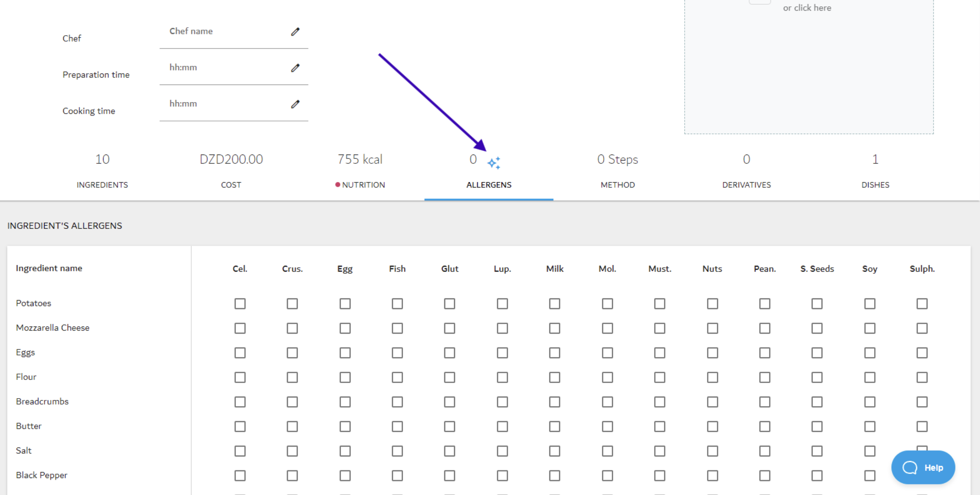Click the Butter ingredient name

[x=28, y=426]
